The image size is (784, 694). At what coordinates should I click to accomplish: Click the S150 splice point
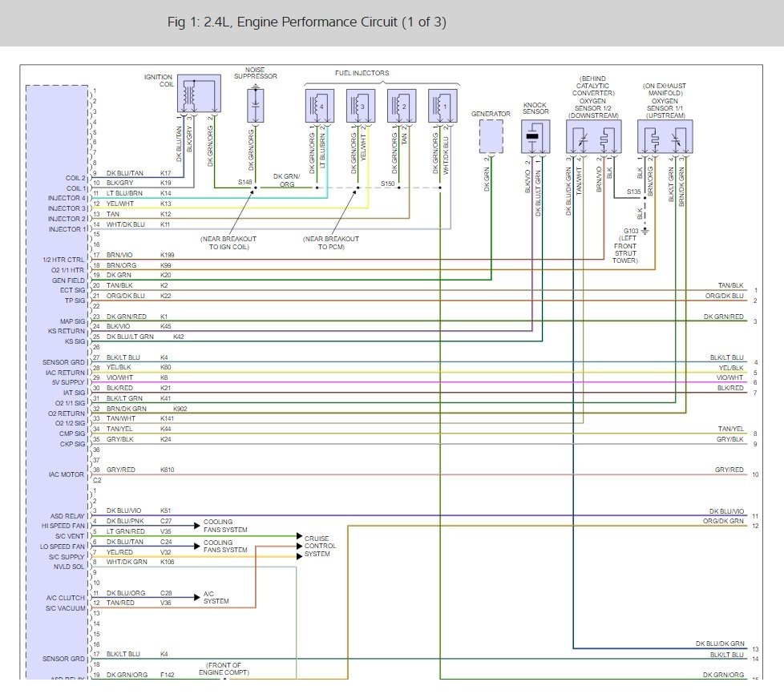[399, 188]
